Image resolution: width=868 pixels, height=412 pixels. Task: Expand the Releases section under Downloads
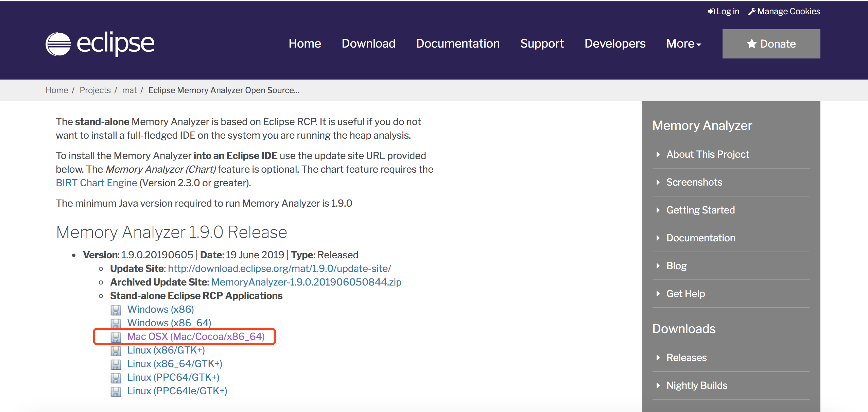point(686,357)
